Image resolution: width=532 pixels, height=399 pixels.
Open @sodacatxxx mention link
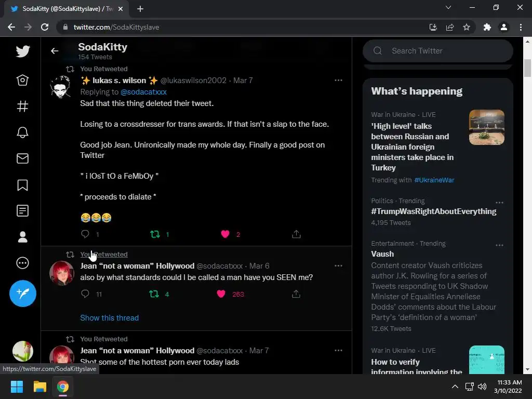[143, 92]
